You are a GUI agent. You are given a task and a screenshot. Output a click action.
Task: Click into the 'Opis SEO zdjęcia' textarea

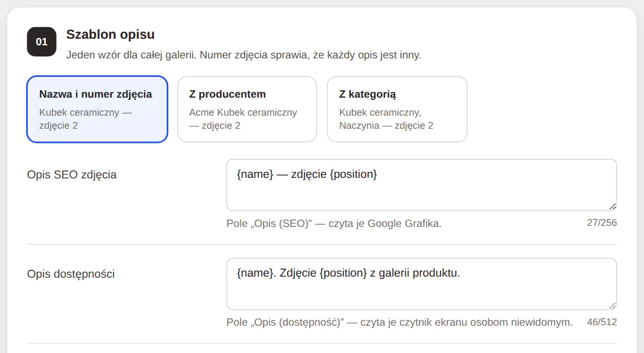click(x=421, y=185)
